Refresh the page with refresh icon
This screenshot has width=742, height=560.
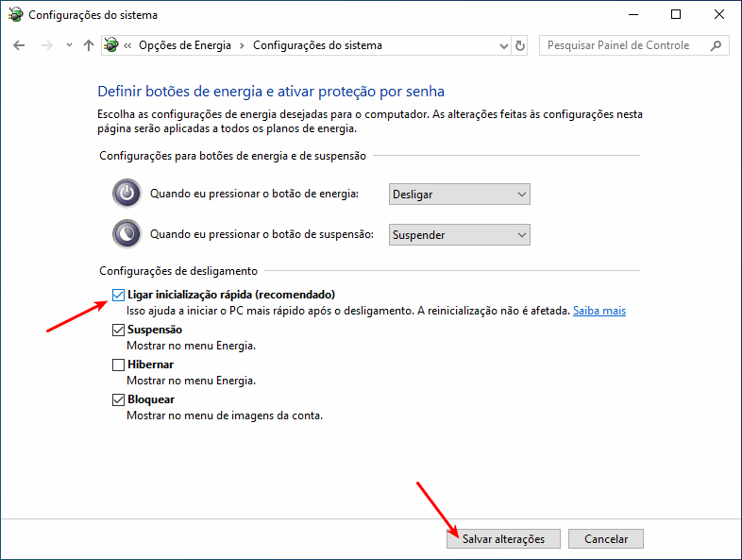pos(519,46)
